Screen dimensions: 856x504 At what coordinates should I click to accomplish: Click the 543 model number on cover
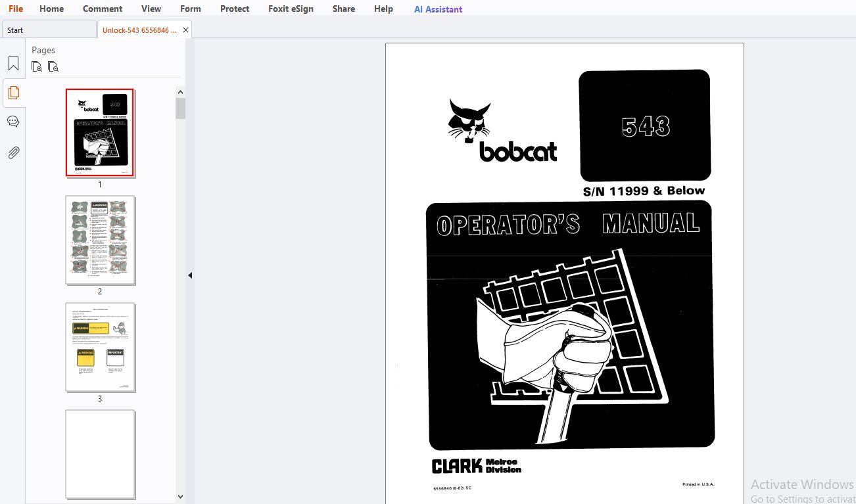point(646,126)
